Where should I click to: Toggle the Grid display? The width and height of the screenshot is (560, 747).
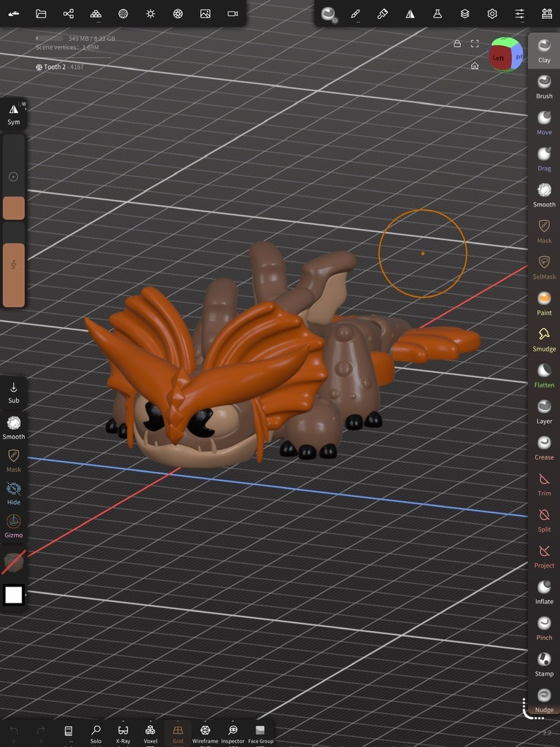178,734
